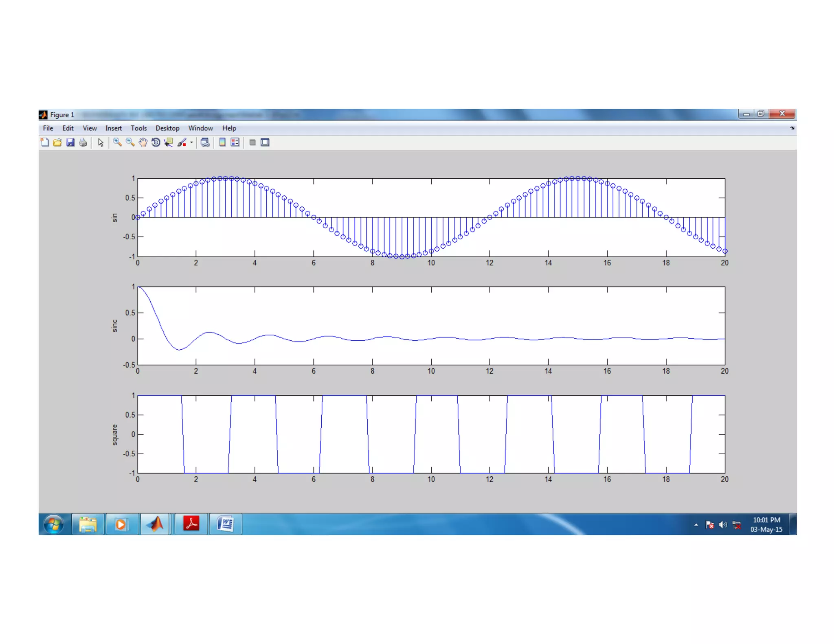Screen dimensions: 834x644
Task: Insert a colorbar from the toolbar
Action: (x=222, y=142)
